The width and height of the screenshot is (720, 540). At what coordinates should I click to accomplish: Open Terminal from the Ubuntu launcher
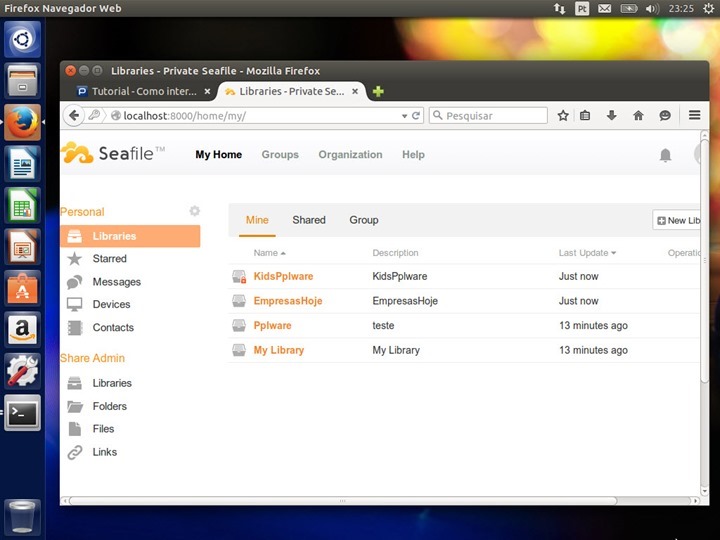tap(22, 413)
